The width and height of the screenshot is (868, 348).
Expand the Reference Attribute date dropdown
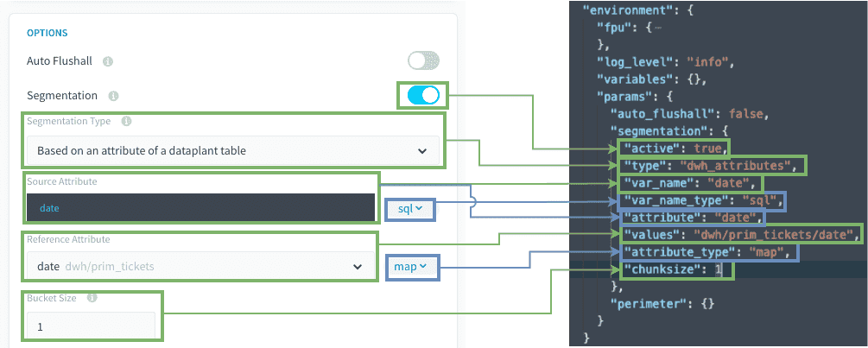(x=200, y=267)
